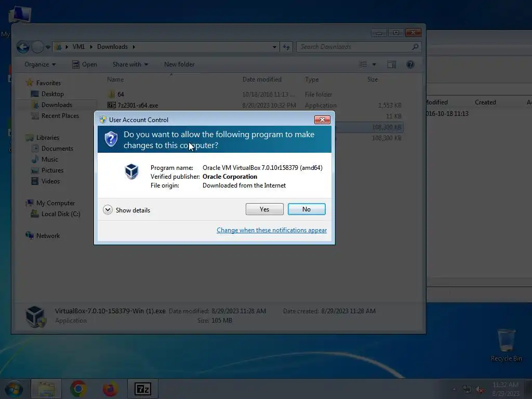This screenshot has height=399, width=532.
Task: Click the Explorer forward arrow button
Action: pos(37,47)
